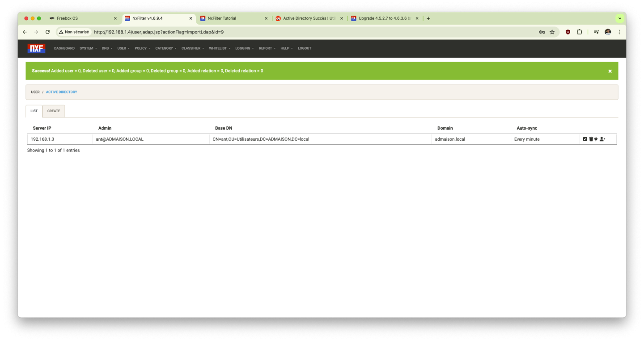Image resolution: width=644 pixels, height=341 pixels.
Task: Bookmark this page with the star icon
Action: (552, 32)
